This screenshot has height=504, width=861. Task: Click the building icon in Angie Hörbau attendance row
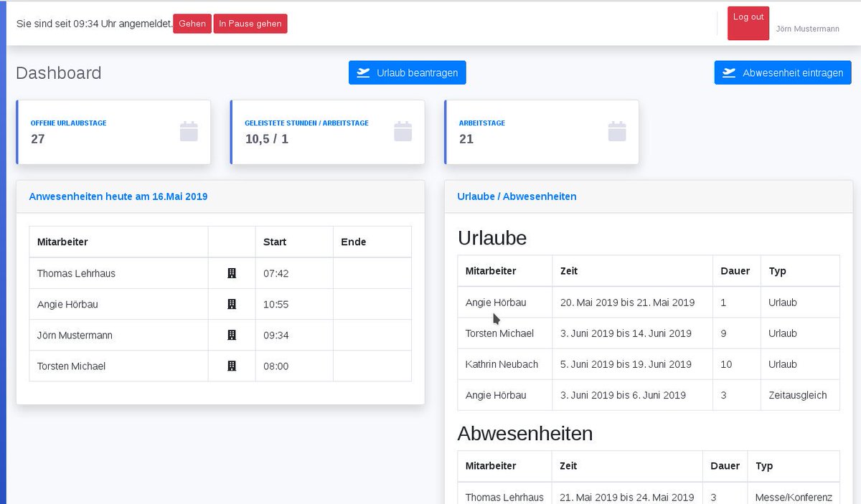click(232, 304)
